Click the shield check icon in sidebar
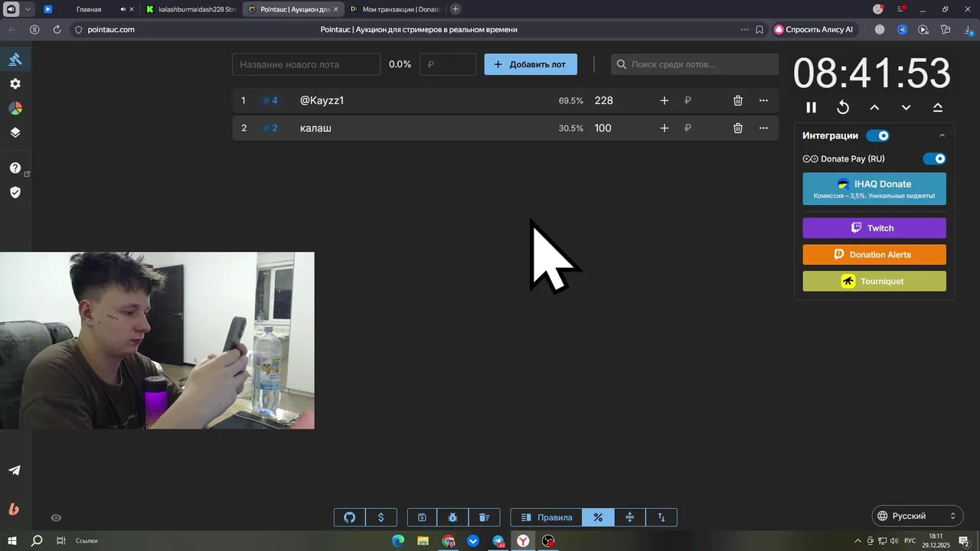The image size is (980, 551). point(15,192)
